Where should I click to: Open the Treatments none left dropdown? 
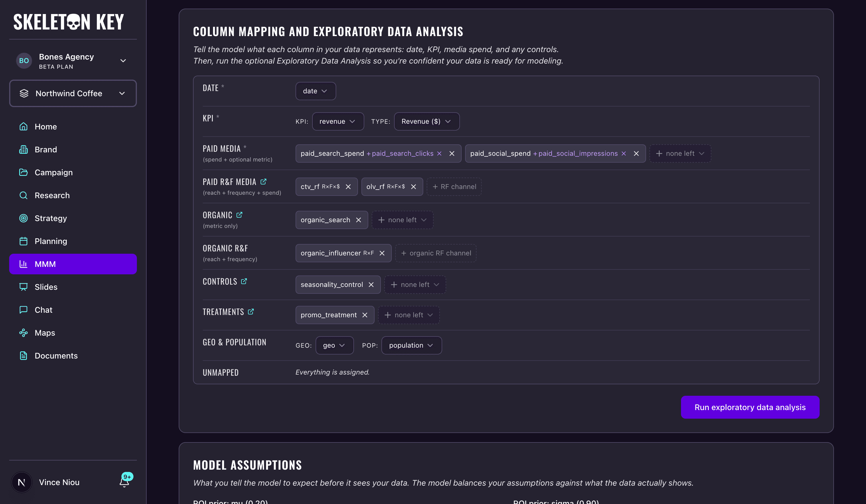(409, 315)
